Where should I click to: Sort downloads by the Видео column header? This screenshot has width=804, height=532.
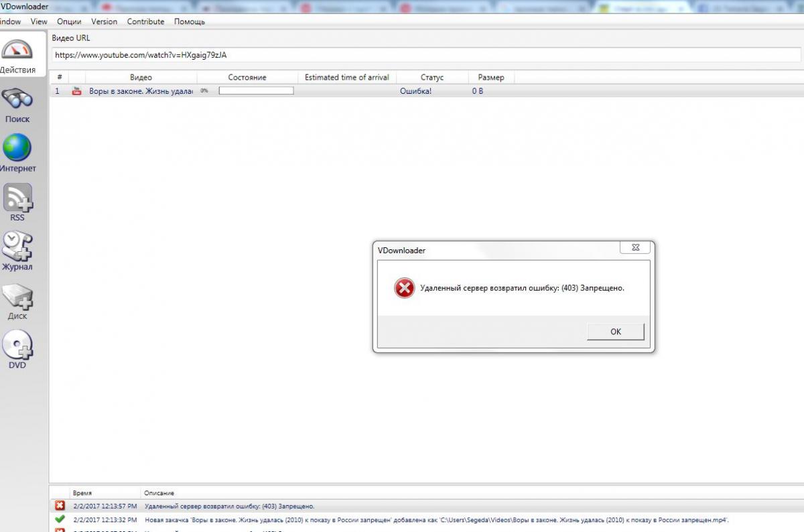(141, 78)
